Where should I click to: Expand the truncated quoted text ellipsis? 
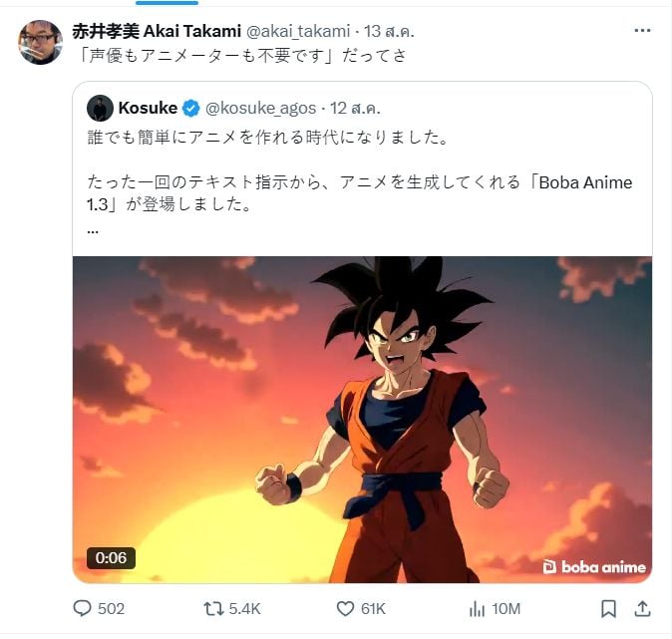[93, 232]
